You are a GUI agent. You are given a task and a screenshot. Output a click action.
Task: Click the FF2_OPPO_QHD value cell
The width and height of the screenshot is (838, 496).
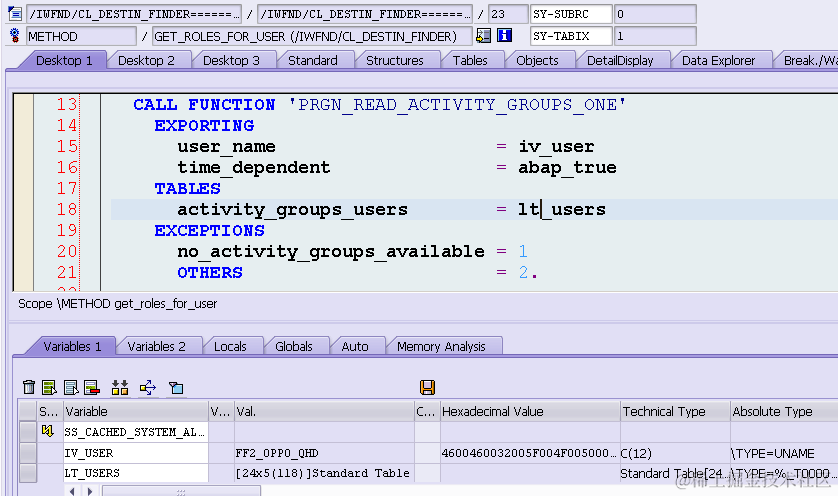[324, 453]
